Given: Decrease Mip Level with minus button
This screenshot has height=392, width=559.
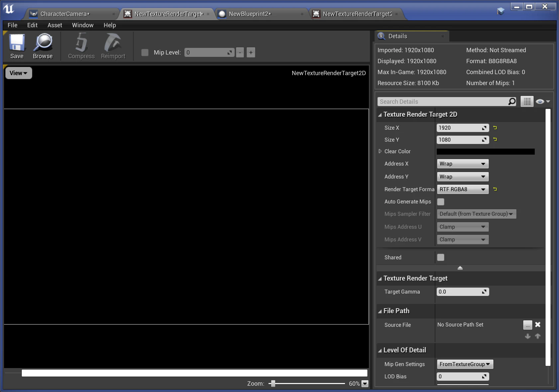Looking at the screenshot, I should point(240,52).
